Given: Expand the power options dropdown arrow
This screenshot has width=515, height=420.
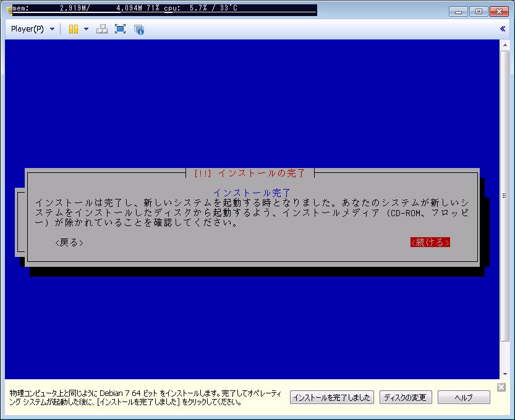Looking at the screenshot, I should pyautogui.click(x=86, y=29).
